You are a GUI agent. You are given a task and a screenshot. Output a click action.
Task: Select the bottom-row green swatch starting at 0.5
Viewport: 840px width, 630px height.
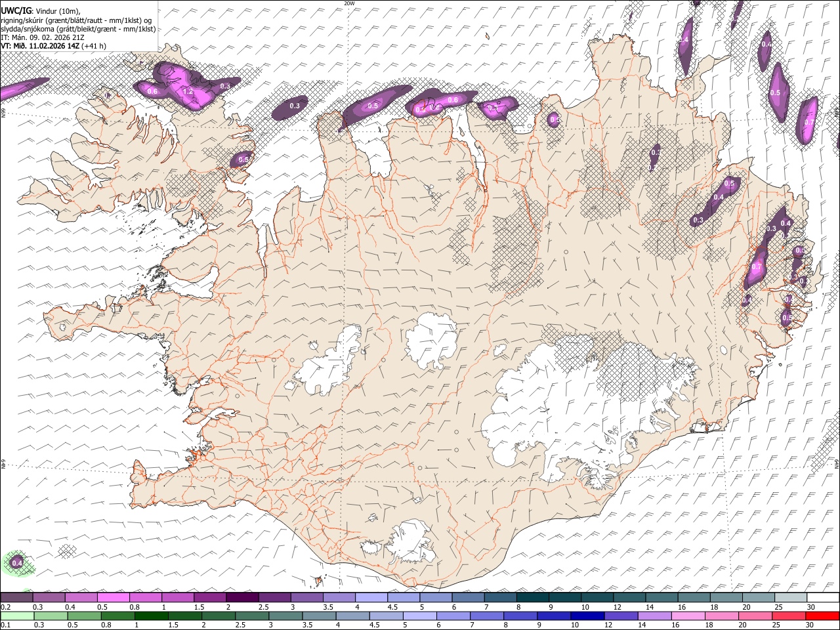84,616
